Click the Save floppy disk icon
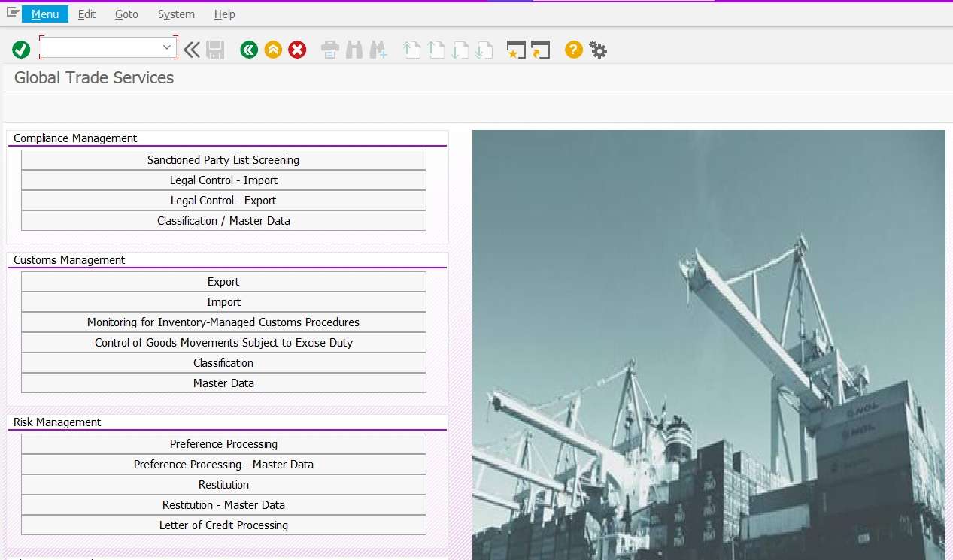The width and height of the screenshot is (953, 560). click(x=216, y=50)
